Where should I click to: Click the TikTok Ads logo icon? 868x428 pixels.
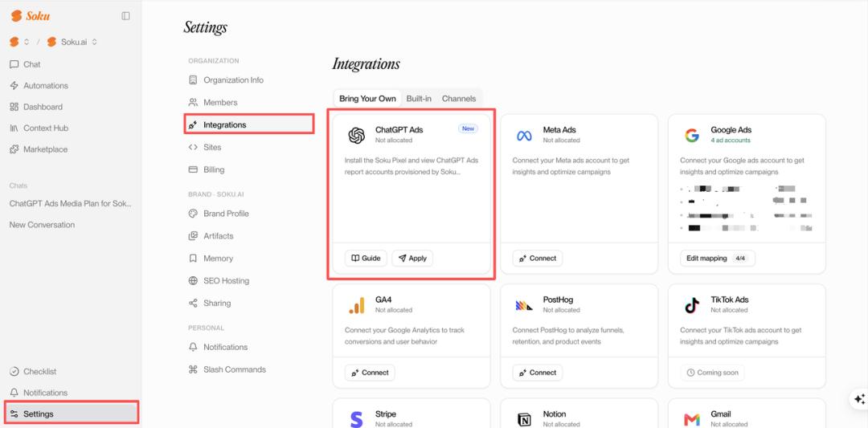pyautogui.click(x=691, y=305)
